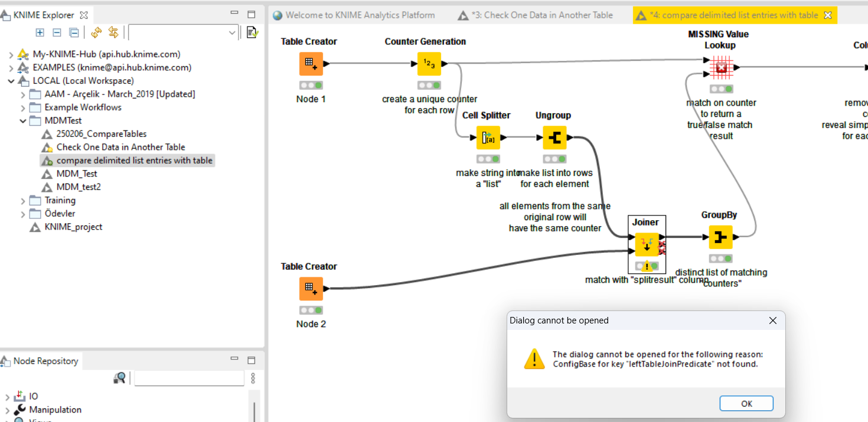Viewport: 868px width, 422px height.
Task: Click the 'all elements from the same original row' annotation
Action: click(x=555, y=217)
